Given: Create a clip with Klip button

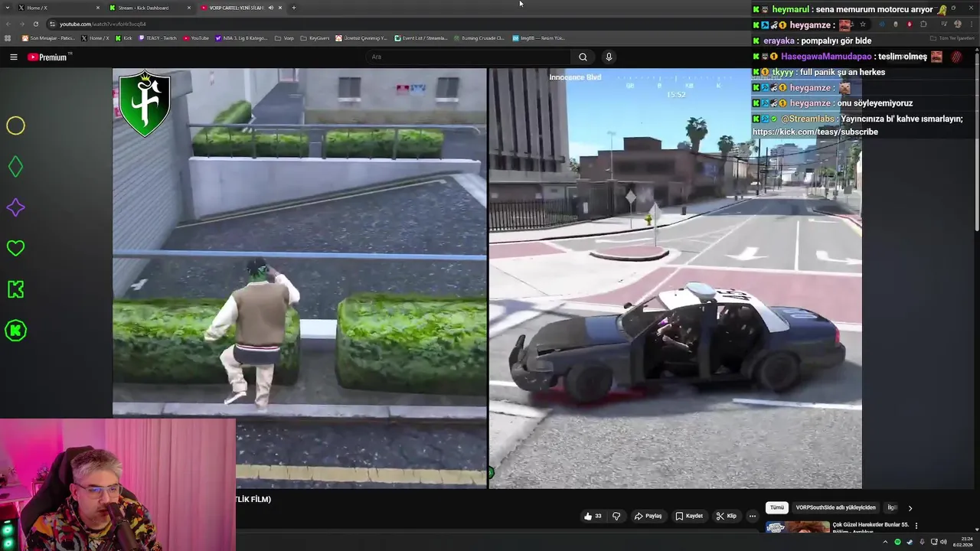Looking at the screenshot, I should [727, 516].
